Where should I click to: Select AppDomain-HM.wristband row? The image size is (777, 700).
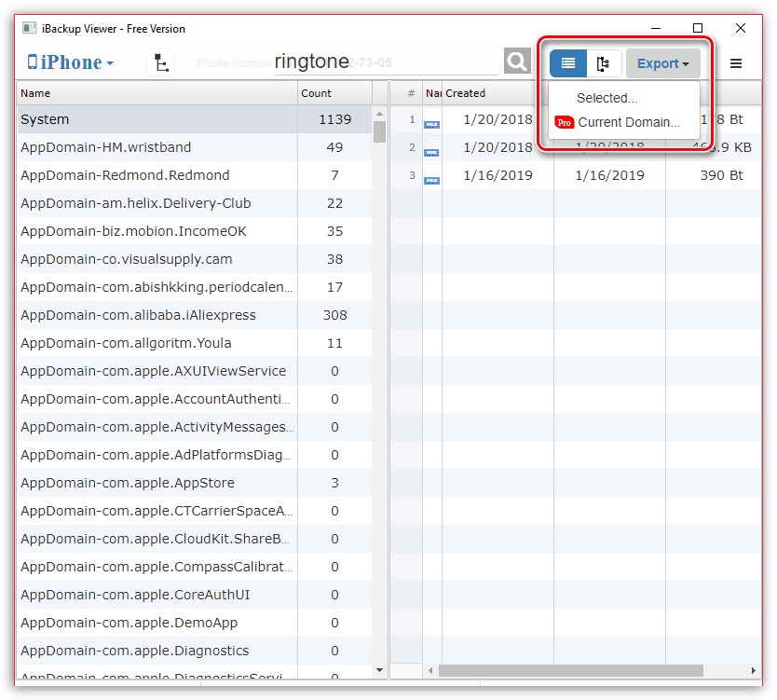point(194,147)
